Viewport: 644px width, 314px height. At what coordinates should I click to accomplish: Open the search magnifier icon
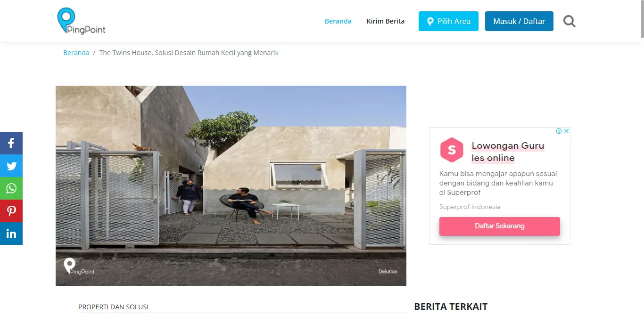pyautogui.click(x=570, y=21)
